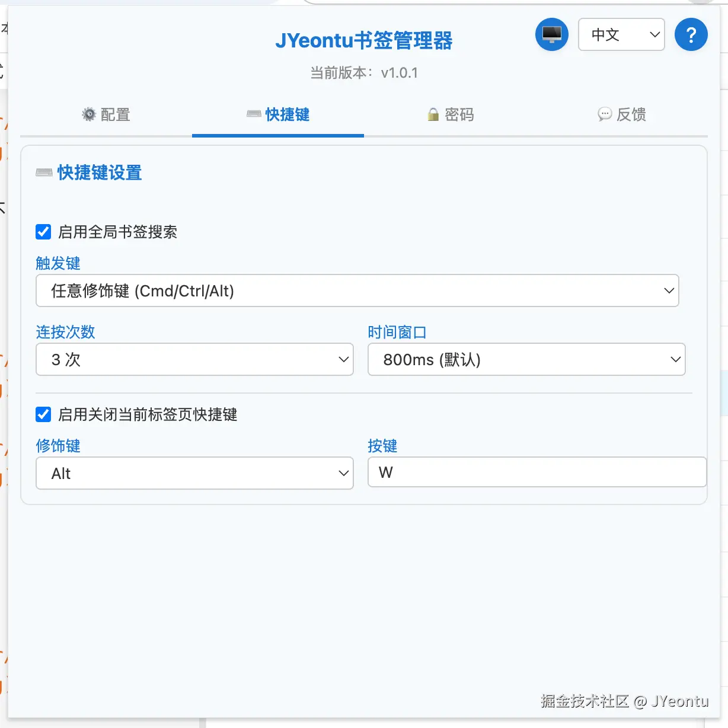Focus the 按键 input field containing W
This screenshot has width=728, height=728.
[537, 472]
